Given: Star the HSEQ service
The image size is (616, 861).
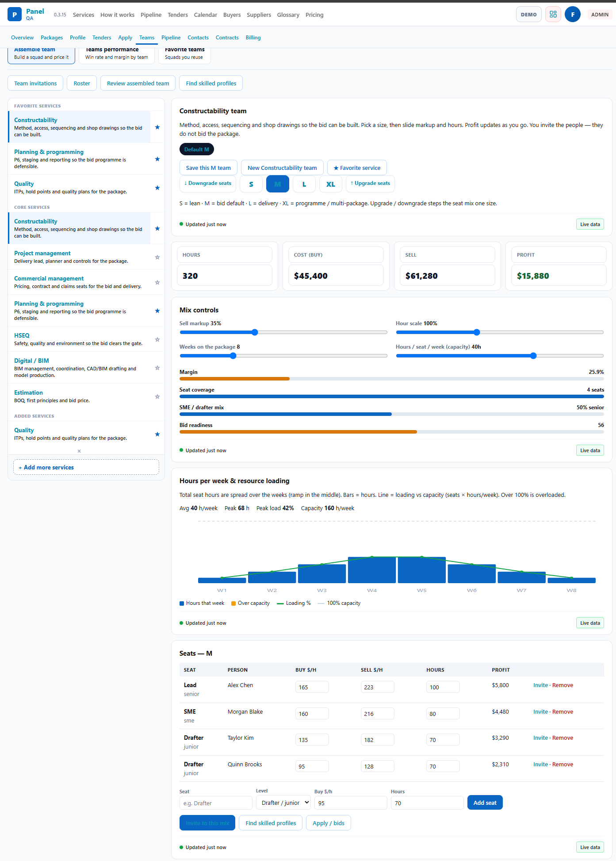Looking at the screenshot, I should point(157,339).
